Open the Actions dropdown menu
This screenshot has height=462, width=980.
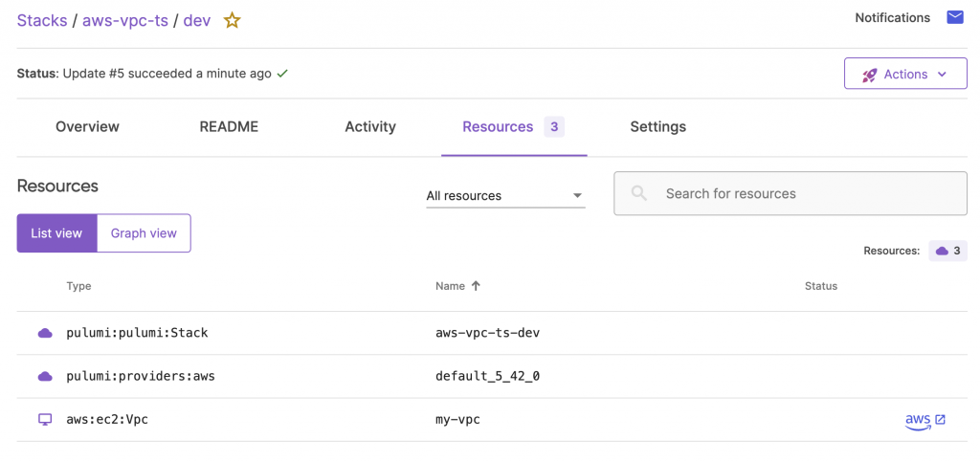tap(904, 74)
